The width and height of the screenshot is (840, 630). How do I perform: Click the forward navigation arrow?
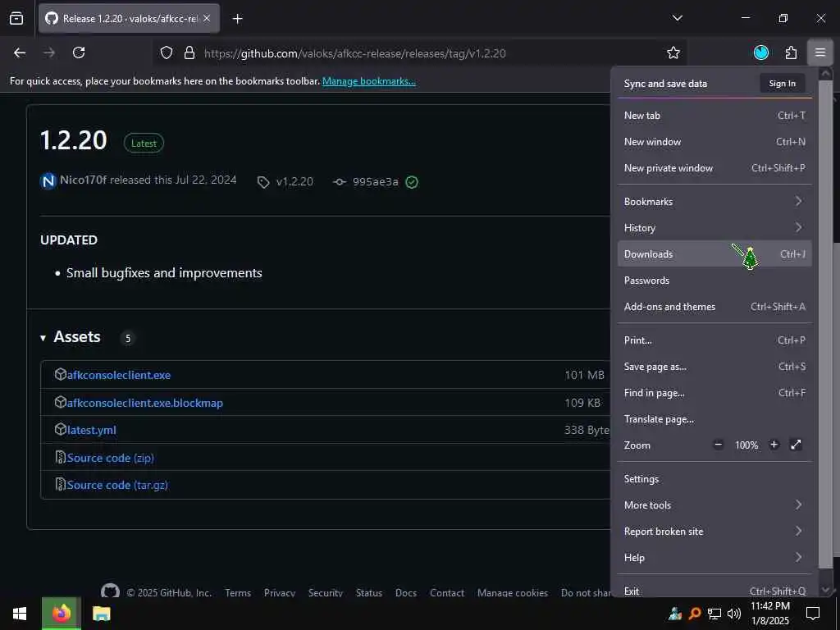(49, 52)
